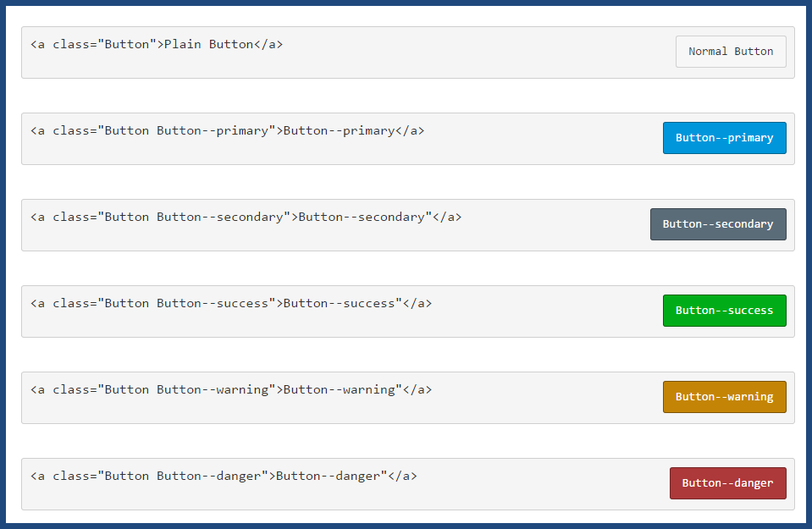Click the Button--primary HTML code snippet
The height and width of the screenshot is (529, 812).
[x=229, y=130]
